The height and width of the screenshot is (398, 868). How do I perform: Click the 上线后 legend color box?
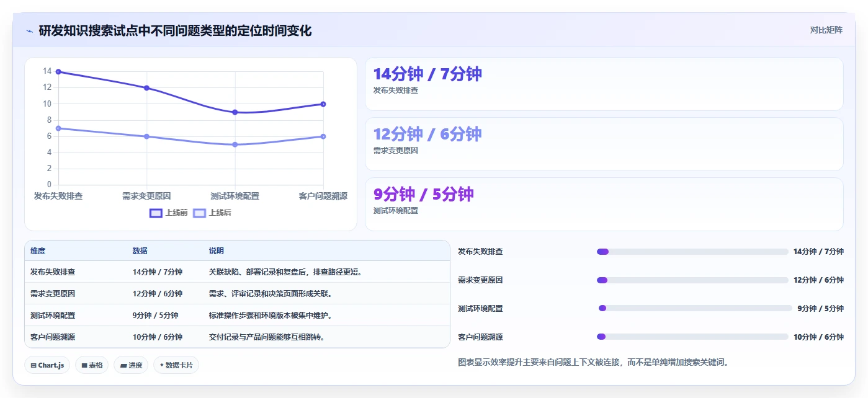pos(199,213)
